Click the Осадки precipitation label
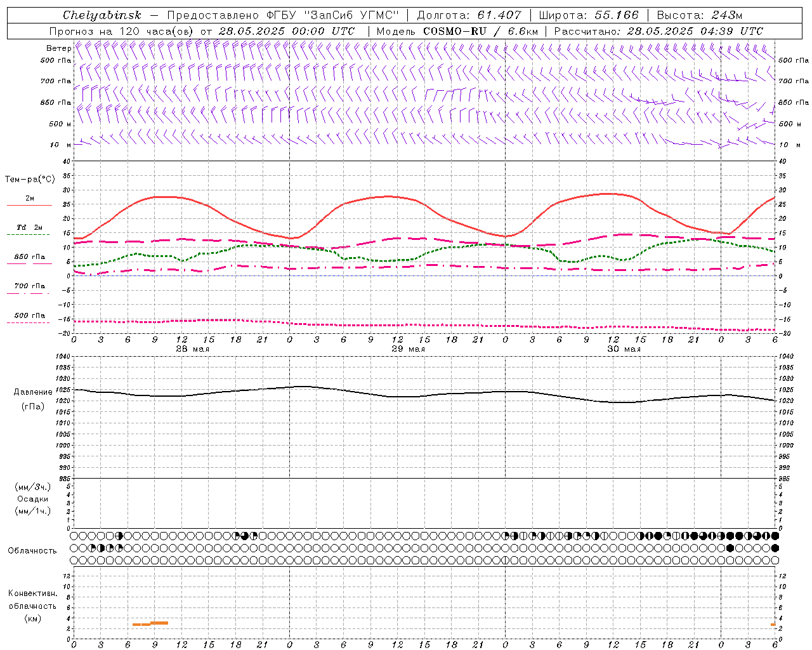The image size is (812, 650). 33,499
